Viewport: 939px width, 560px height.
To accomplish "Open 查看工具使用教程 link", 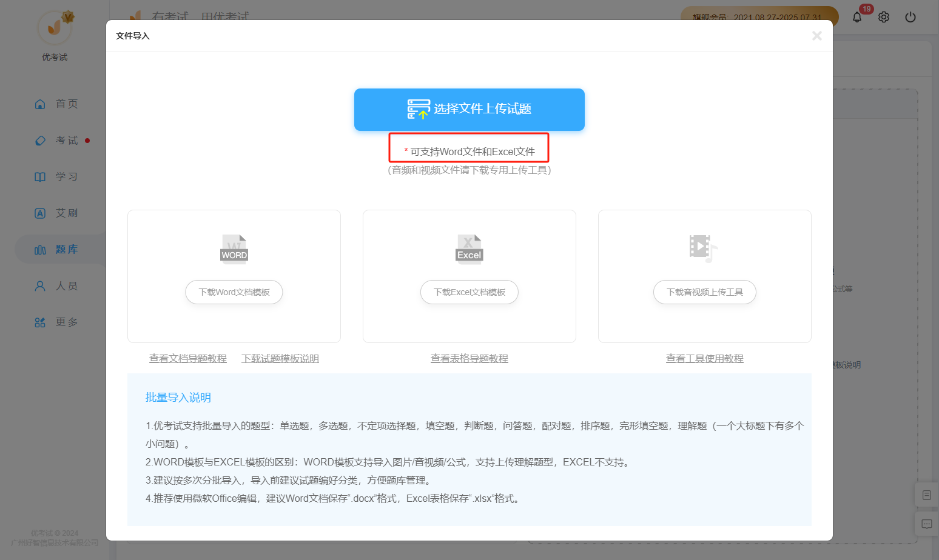I will pyautogui.click(x=705, y=358).
